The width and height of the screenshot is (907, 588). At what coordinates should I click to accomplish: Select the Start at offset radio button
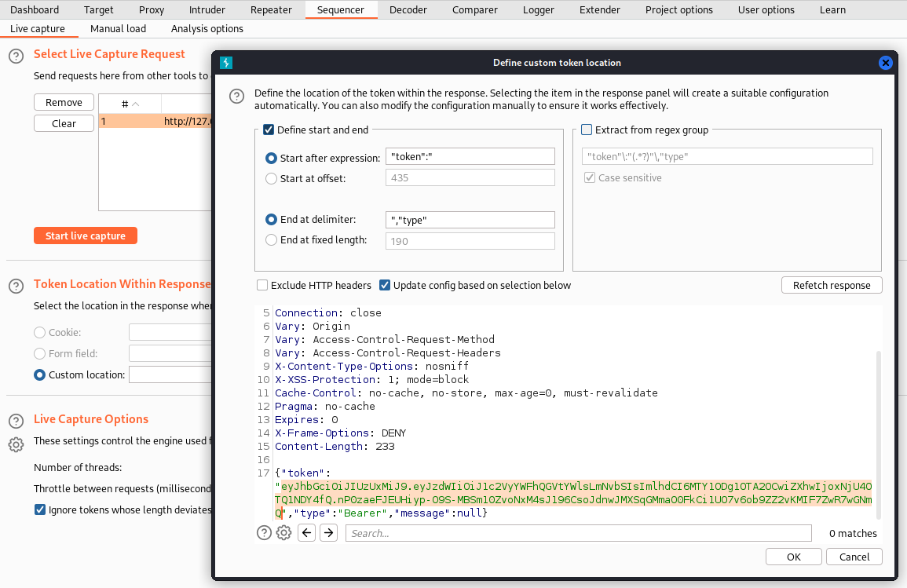(272, 178)
